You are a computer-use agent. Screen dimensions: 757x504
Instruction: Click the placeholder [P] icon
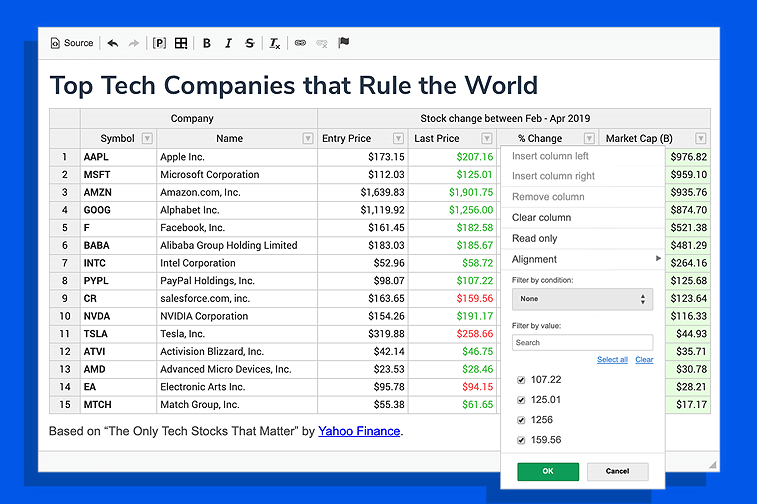(159, 43)
